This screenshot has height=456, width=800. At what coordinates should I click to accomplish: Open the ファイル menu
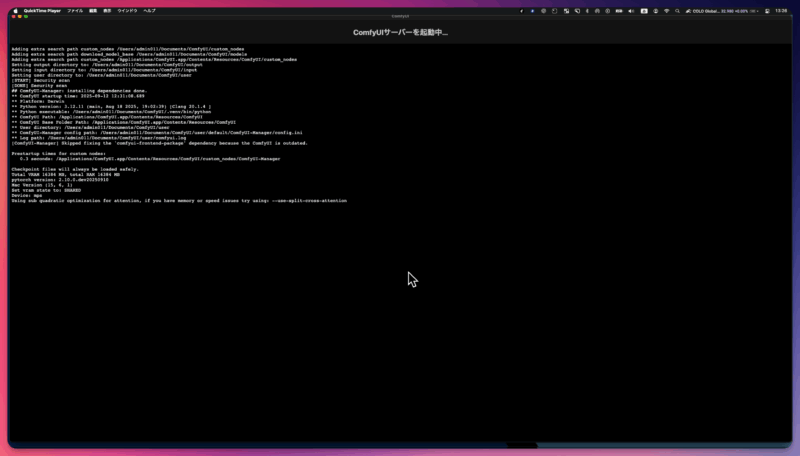[x=75, y=11]
